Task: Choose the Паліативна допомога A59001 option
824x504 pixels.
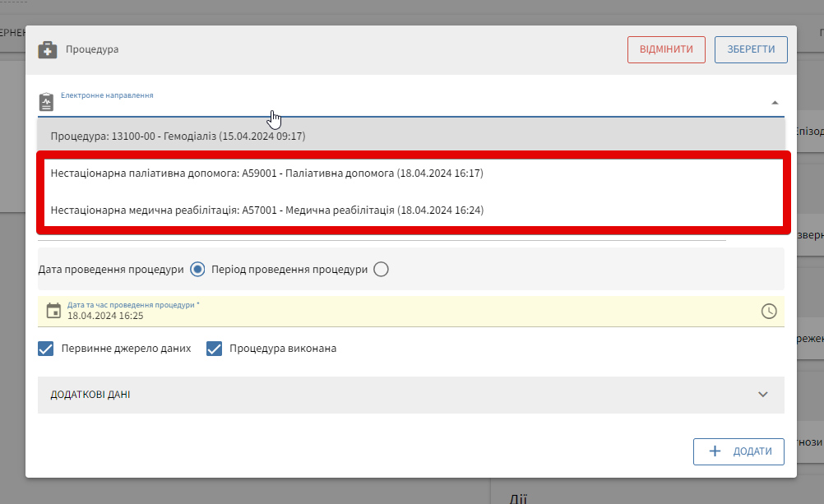Action: pyautogui.click(x=266, y=173)
